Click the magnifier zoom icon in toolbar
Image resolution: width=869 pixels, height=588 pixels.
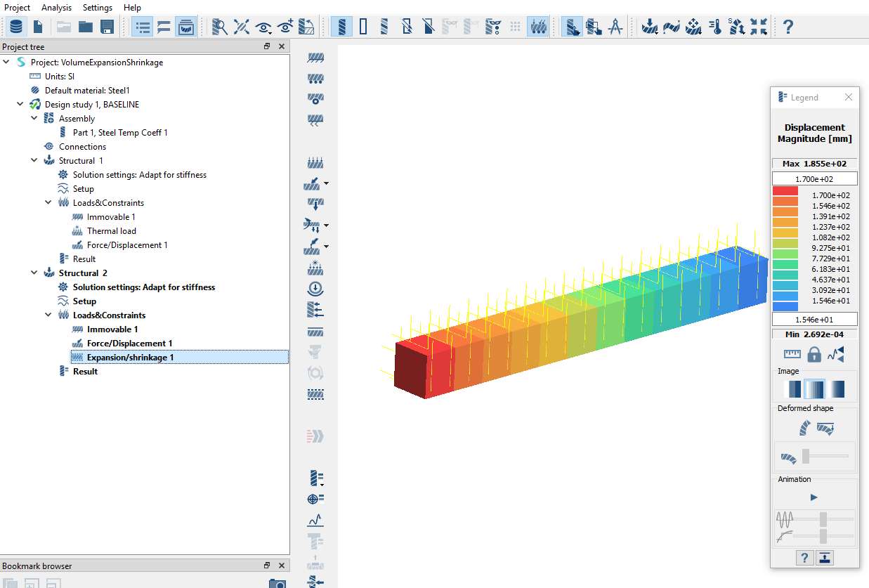point(220,27)
